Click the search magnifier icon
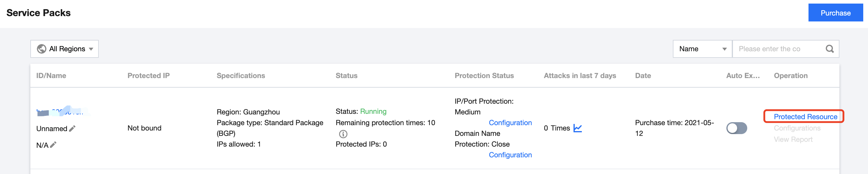Viewport: 868px width, 174px height. 829,49
